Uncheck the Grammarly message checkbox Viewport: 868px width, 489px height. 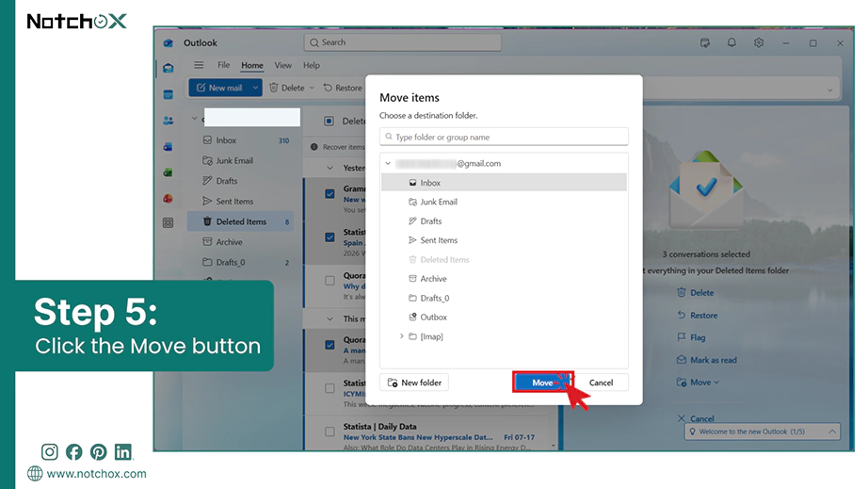330,194
